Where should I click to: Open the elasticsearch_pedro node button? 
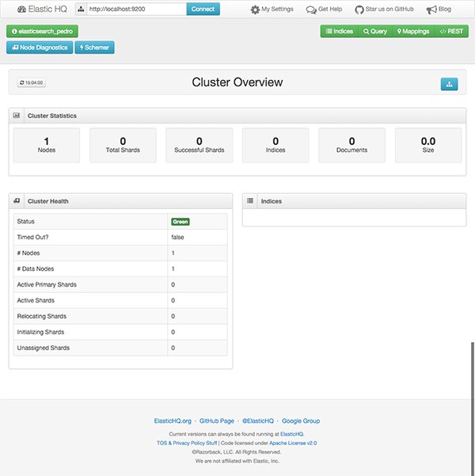[x=42, y=31]
